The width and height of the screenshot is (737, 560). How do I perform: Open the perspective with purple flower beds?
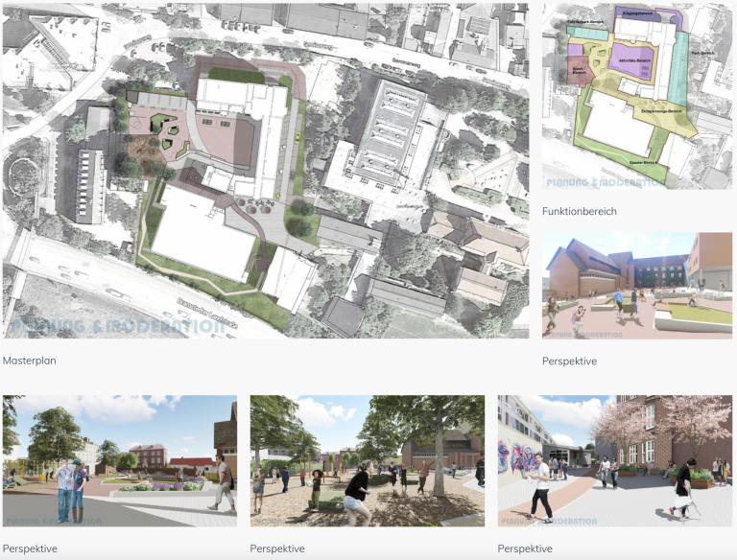[120, 460]
